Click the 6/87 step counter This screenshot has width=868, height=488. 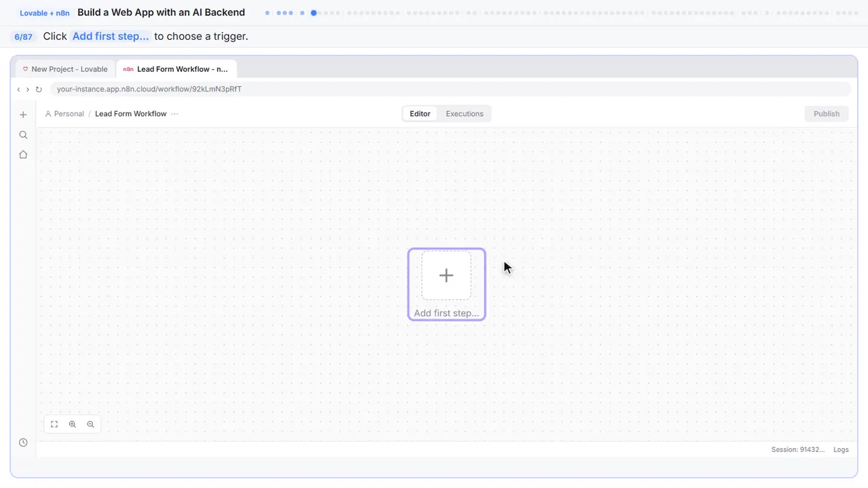coord(24,37)
